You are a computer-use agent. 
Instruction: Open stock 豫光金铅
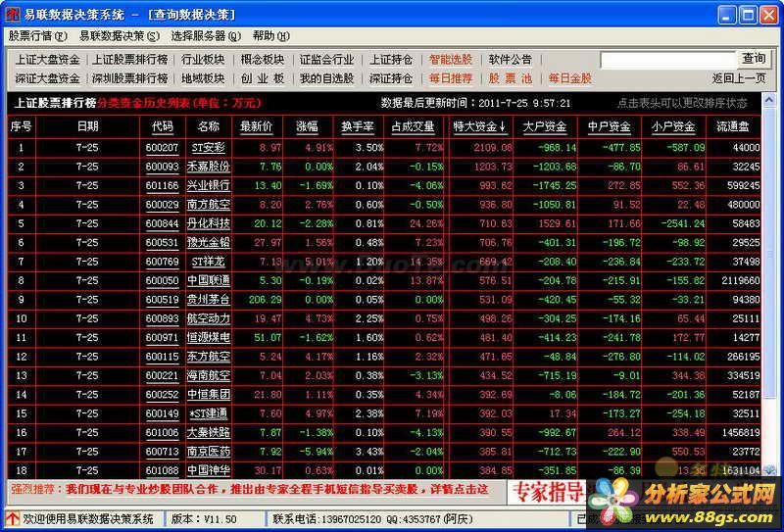[209, 243]
